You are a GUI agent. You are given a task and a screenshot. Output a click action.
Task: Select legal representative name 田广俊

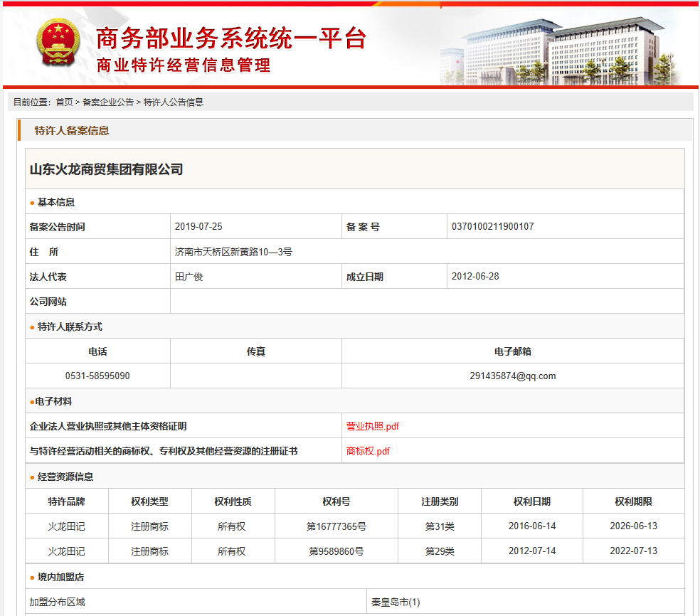[x=189, y=277]
